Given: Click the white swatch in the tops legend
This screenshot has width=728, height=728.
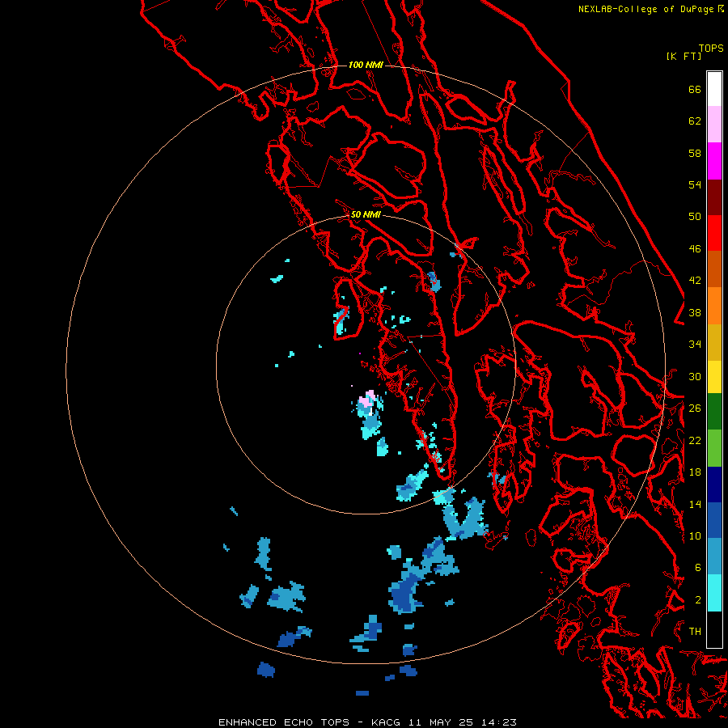Looking at the screenshot, I should 714,89.
